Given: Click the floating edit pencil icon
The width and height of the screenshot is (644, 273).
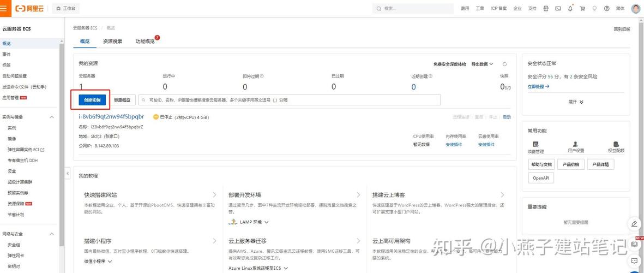Looking at the screenshot, I should [634, 224].
